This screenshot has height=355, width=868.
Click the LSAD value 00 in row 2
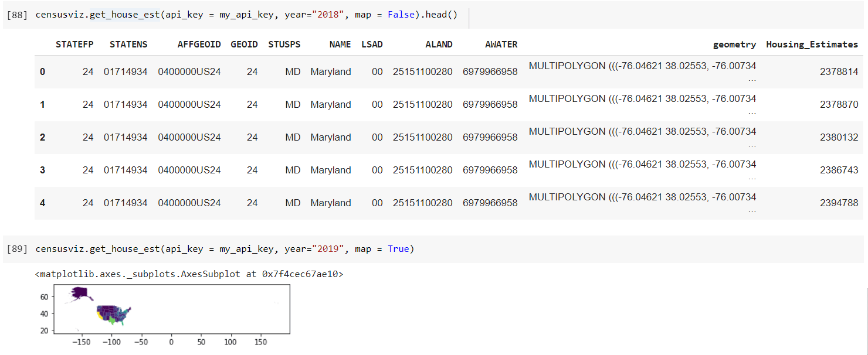coord(377,137)
